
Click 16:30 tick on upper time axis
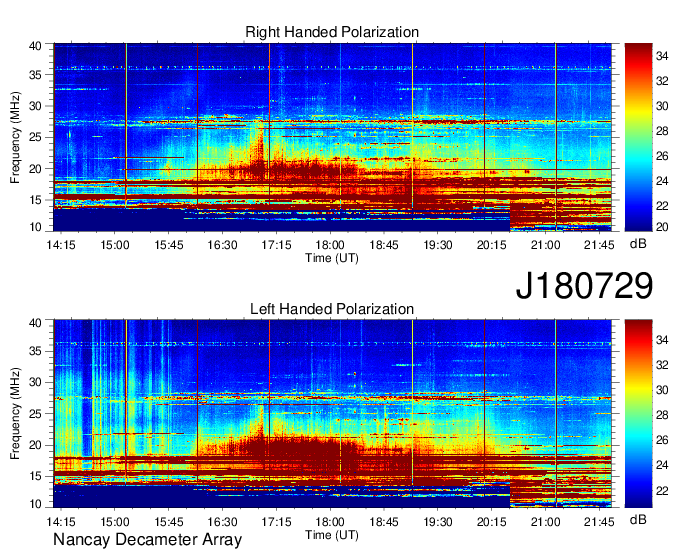pyautogui.click(x=222, y=245)
